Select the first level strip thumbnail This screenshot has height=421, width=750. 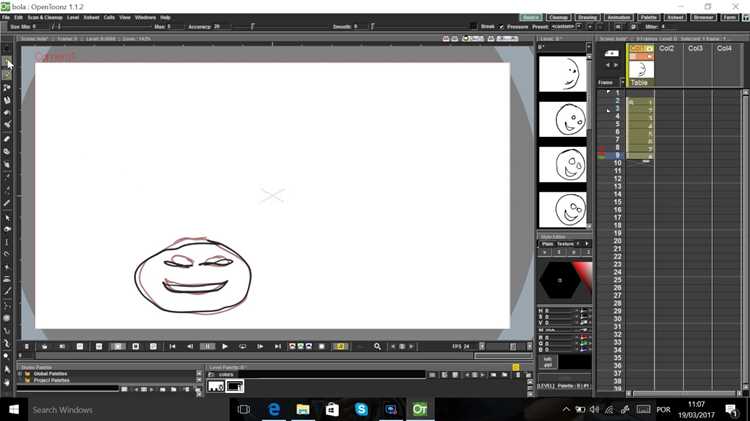pyautogui.click(x=562, y=74)
